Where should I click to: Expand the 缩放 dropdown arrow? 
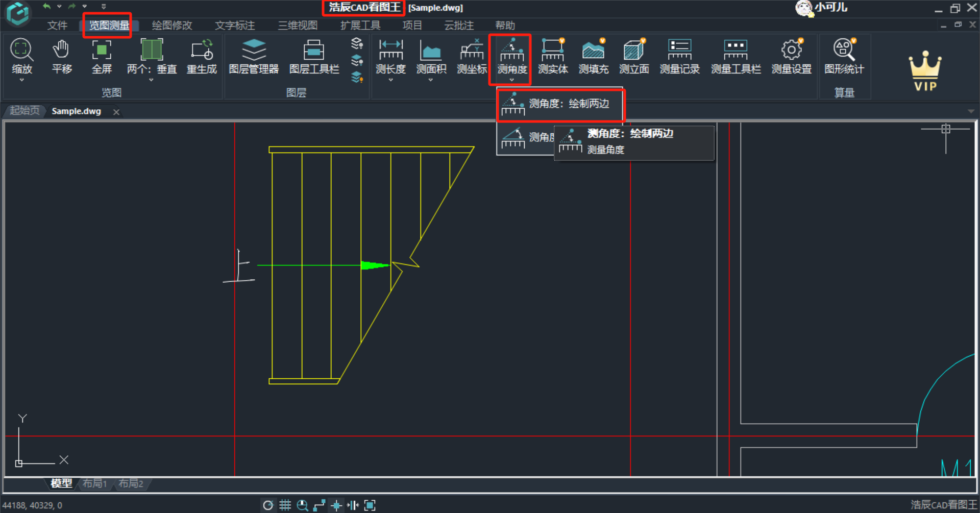pos(21,80)
